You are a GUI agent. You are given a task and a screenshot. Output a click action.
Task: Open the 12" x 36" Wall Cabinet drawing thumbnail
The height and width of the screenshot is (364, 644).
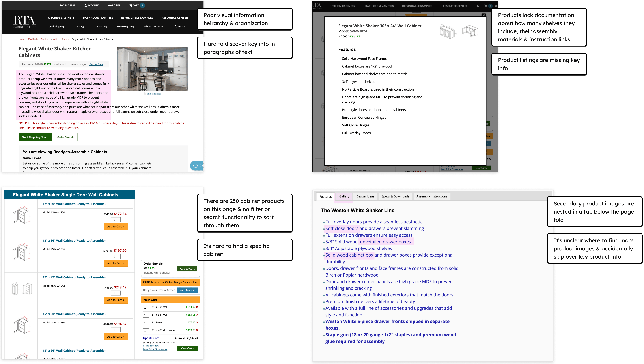[22, 252]
